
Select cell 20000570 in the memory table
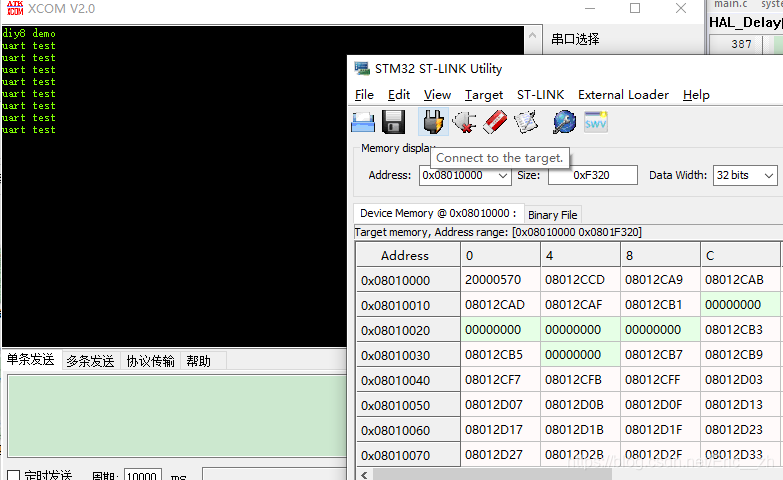pyautogui.click(x=500, y=280)
